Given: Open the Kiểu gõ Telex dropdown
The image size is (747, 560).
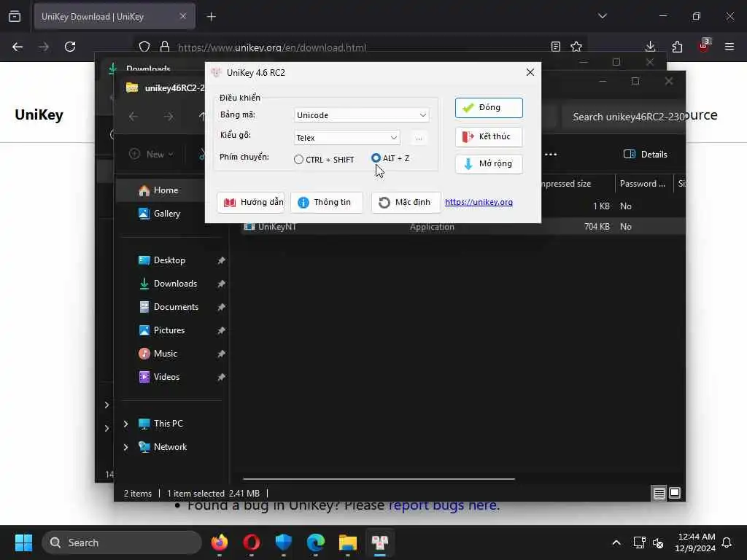Looking at the screenshot, I should (x=347, y=138).
